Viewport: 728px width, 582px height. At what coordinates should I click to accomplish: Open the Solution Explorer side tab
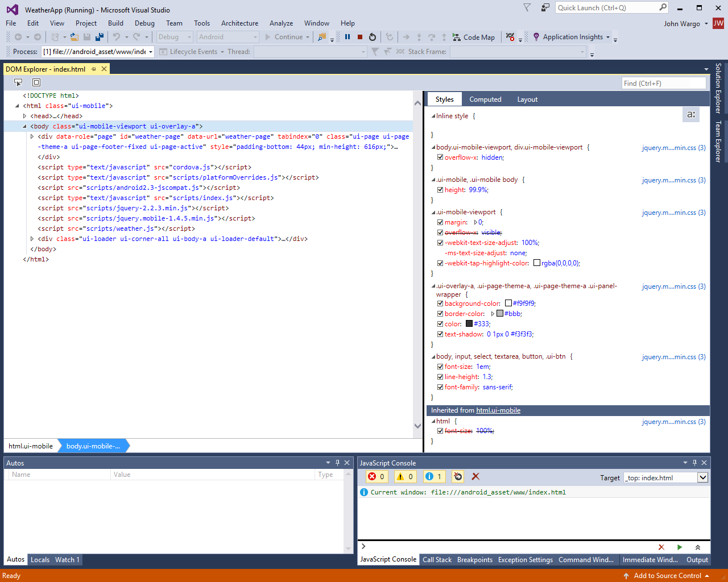718,88
